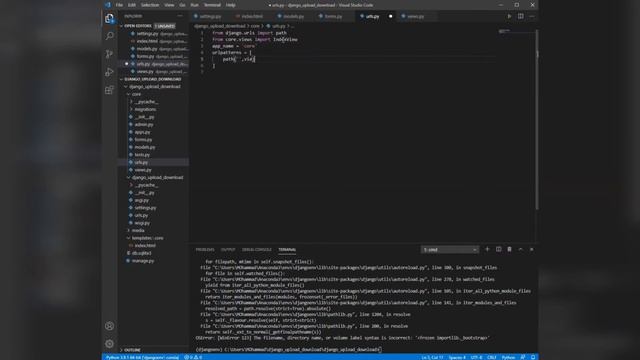Maximize the panel with chevron up icon
Viewport: 640px width, 360px height.
click(x=520, y=249)
